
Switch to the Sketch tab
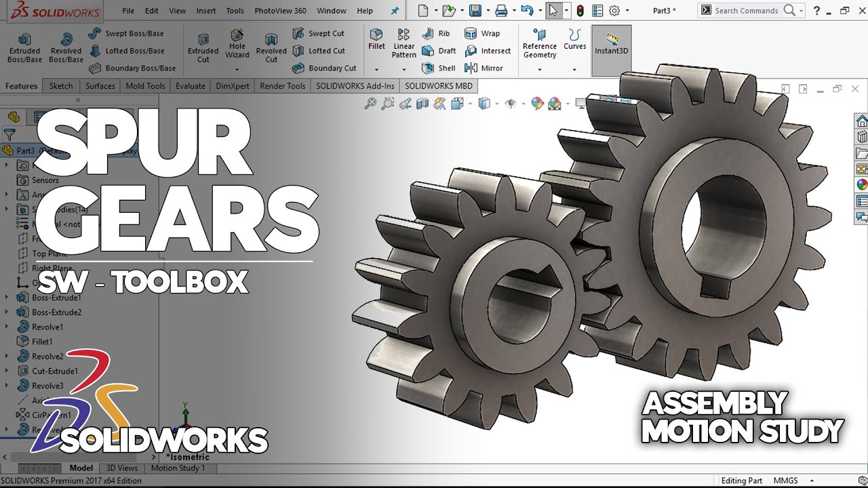61,86
